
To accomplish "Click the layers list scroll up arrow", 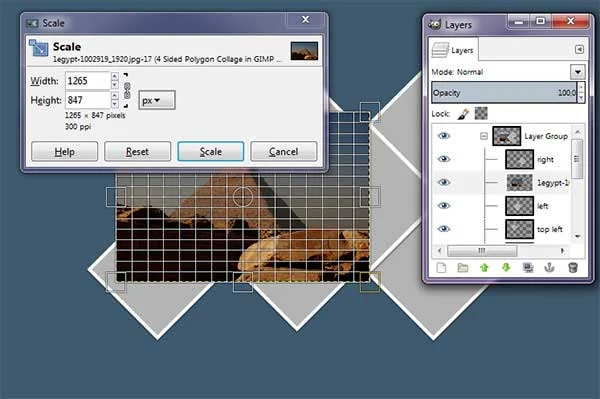I will [577, 132].
